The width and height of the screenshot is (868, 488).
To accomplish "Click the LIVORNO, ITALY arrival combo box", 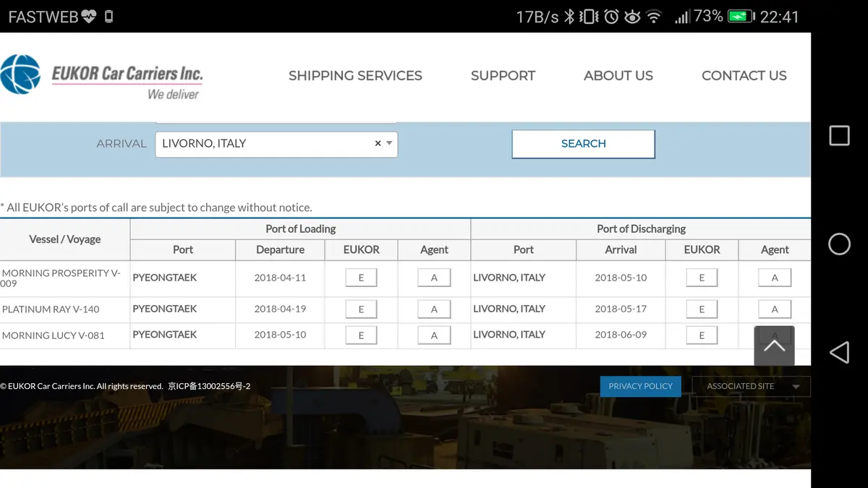I will click(276, 144).
